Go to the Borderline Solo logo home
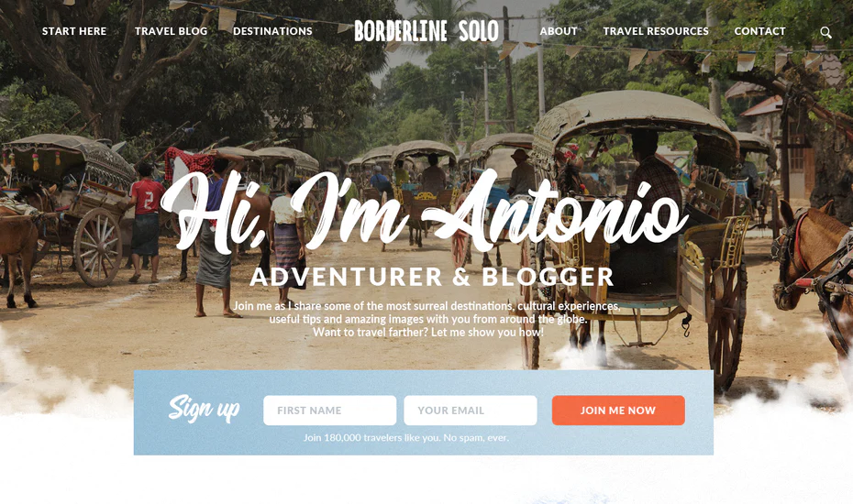Image resolution: width=853 pixels, height=504 pixels. [x=426, y=31]
